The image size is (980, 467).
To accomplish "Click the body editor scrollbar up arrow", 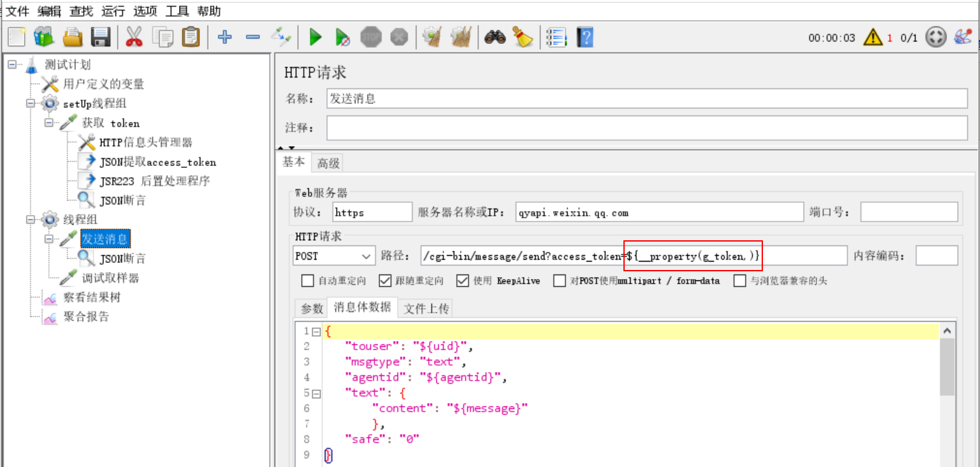I will pos(947,331).
